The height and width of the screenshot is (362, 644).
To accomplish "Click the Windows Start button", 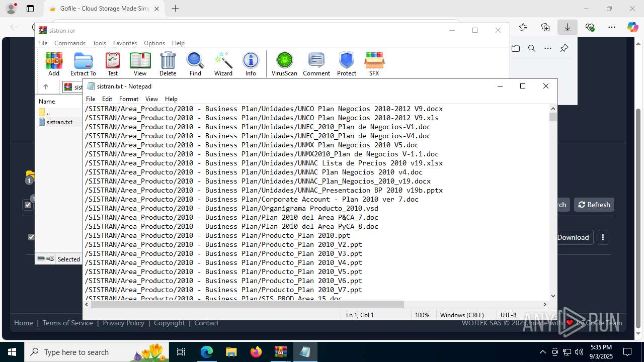I will click(x=12, y=352).
